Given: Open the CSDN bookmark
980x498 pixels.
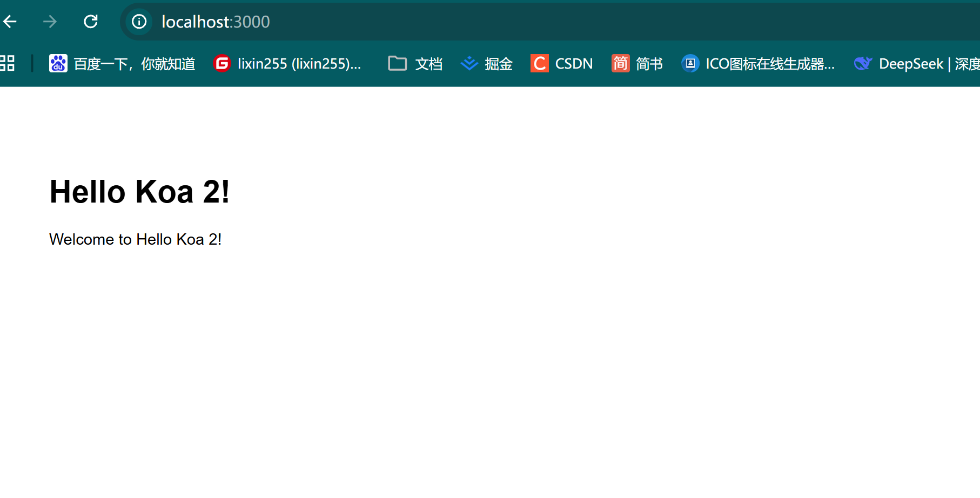Looking at the screenshot, I should [x=562, y=64].
